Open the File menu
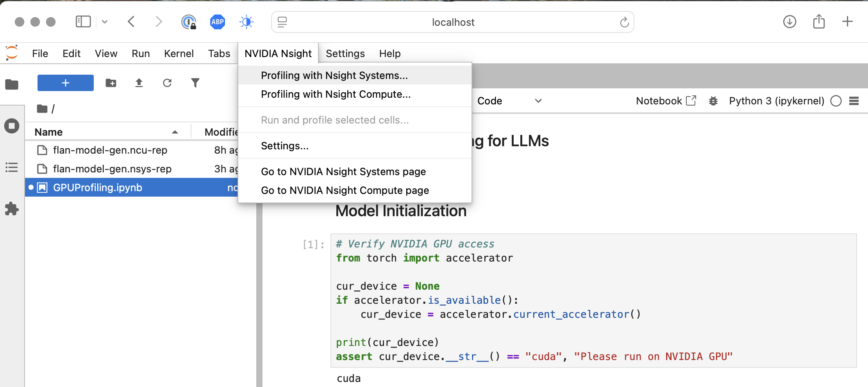Image resolution: width=868 pixels, height=387 pixels. (x=40, y=54)
